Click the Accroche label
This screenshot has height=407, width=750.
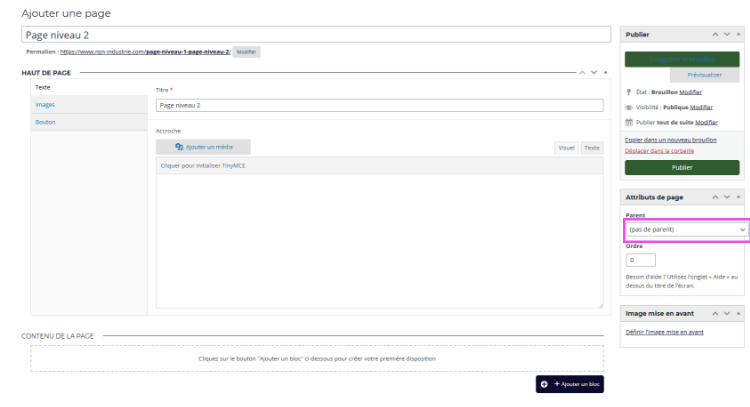pyautogui.click(x=168, y=131)
